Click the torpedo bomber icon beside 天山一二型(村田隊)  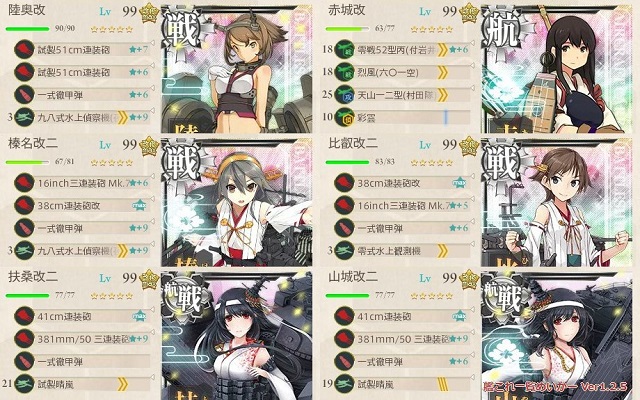point(344,95)
